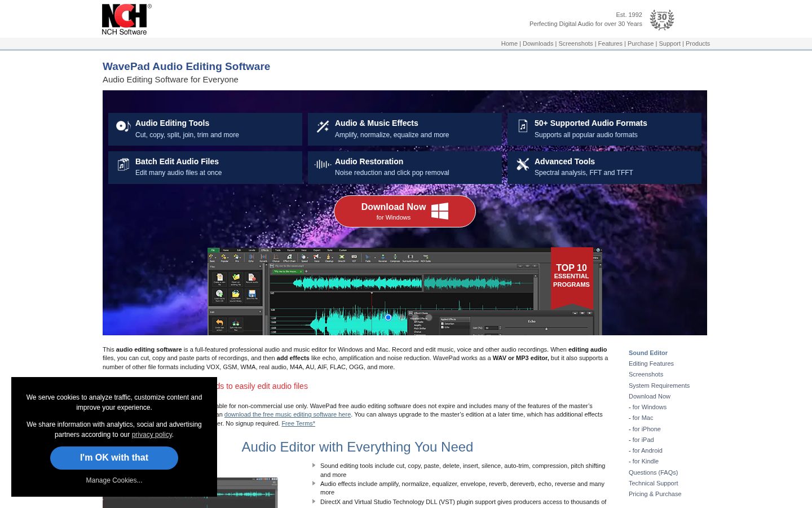Open the Features menu link
This screenshot has height=508, width=812.
coord(610,43)
